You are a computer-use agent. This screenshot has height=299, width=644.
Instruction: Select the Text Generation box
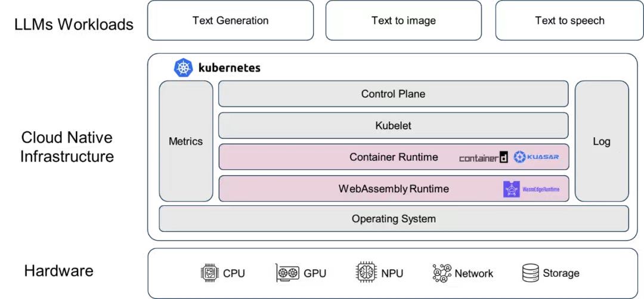230,20
